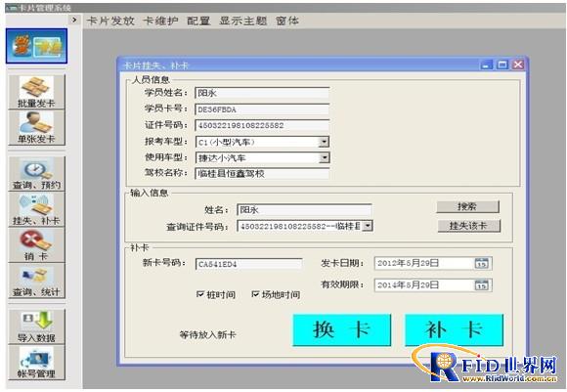
Task: Click the 搜索 button
Action: [x=467, y=206]
